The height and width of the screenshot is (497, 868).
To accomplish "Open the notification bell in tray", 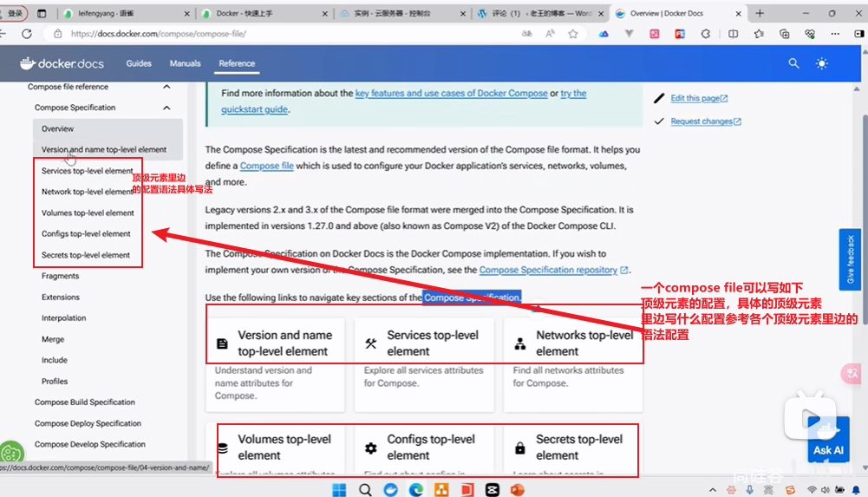I will [x=856, y=490].
